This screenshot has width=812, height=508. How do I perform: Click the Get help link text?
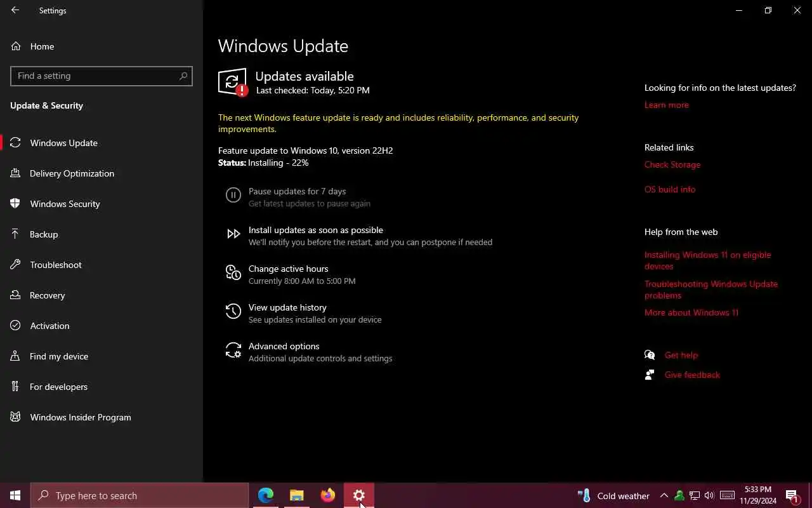681,355
